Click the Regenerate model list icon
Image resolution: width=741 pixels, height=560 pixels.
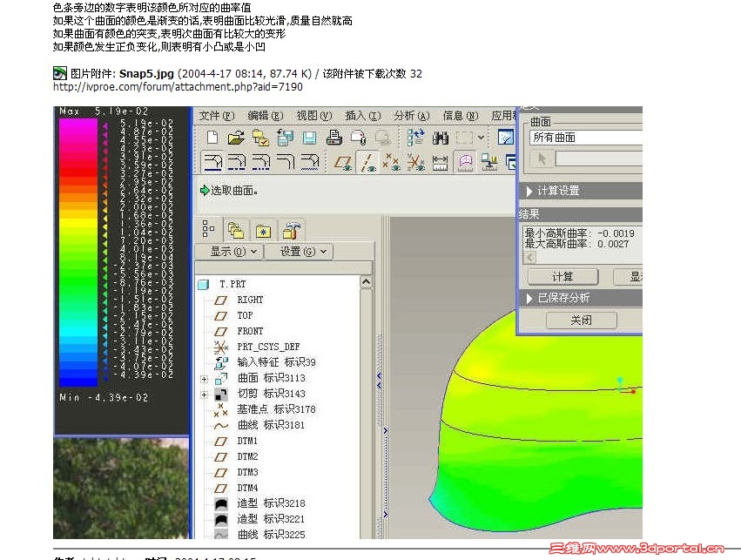pyautogui.click(x=415, y=138)
